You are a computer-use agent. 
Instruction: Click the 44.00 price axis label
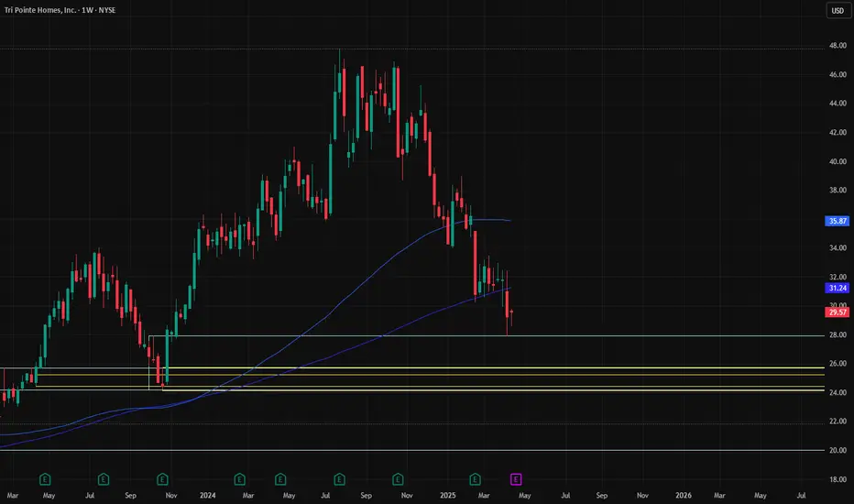(838, 103)
